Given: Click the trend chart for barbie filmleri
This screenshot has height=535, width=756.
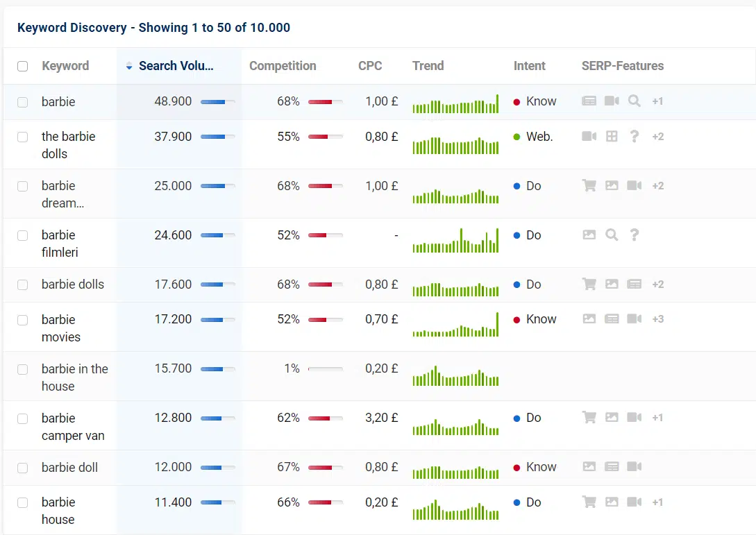Looking at the screenshot, I should click(455, 241).
